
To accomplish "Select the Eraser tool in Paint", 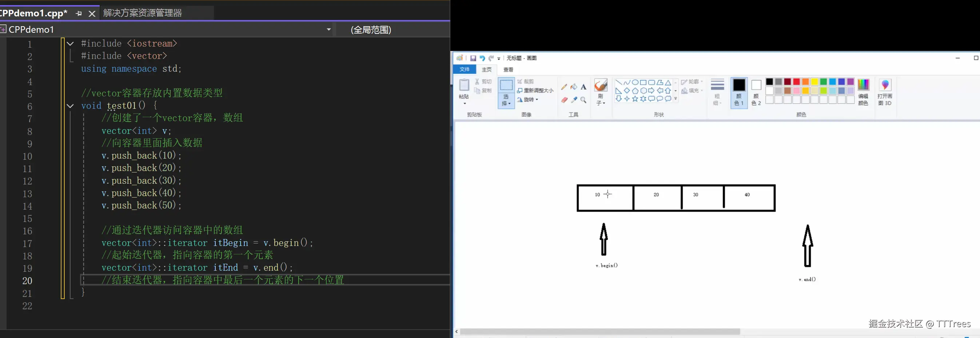I will (x=564, y=100).
